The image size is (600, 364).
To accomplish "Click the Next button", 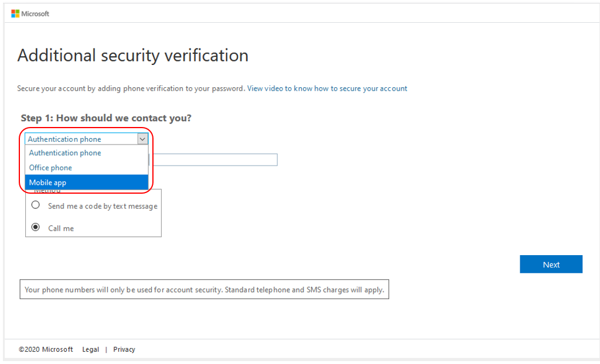I will pyautogui.click(x=551, y=264).
